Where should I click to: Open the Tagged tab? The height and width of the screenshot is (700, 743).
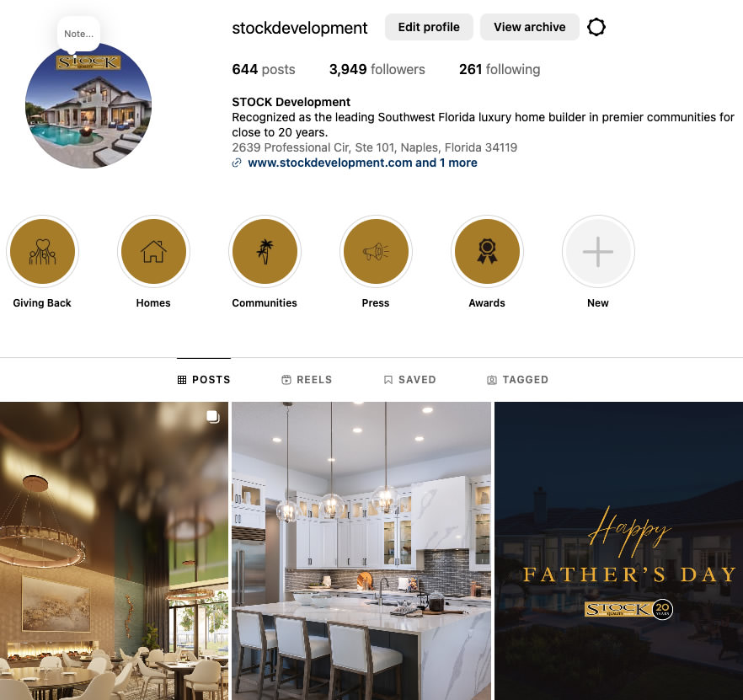click(x=518, y=380)
